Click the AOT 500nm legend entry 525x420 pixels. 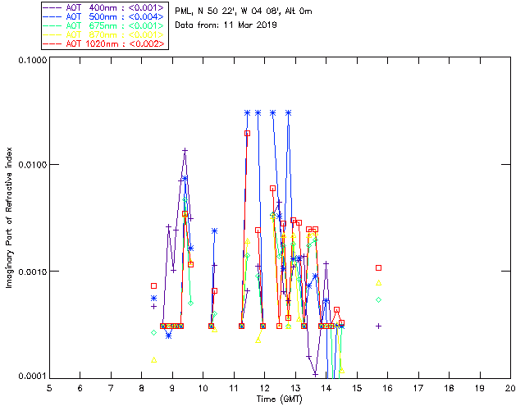pyautogui.click(x=105, y=16)
